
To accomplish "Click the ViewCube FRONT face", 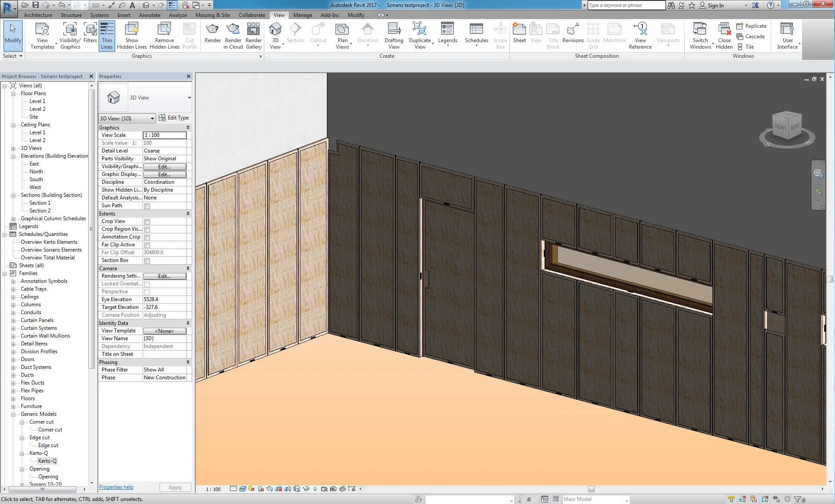I will [x=781, y=127].
